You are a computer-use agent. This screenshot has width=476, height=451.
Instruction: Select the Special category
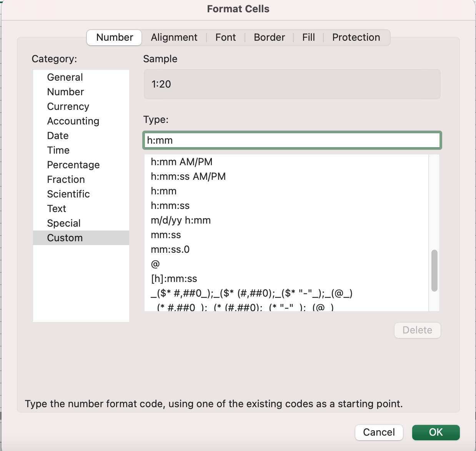coord(81,223)
